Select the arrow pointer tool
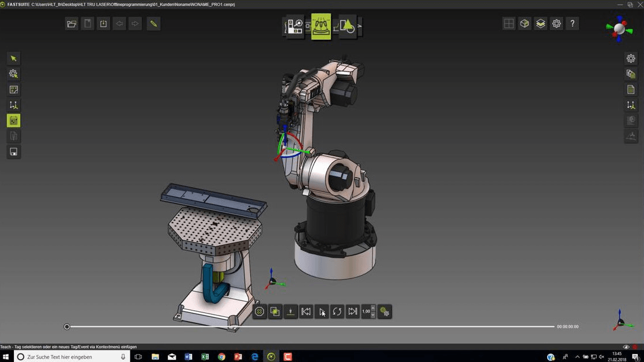This screenshot has width=644, height=362. click(x=14, y=58)
